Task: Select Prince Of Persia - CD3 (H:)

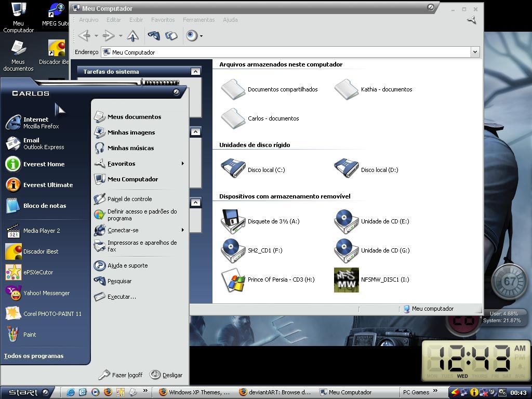Action: coord(268,280)
